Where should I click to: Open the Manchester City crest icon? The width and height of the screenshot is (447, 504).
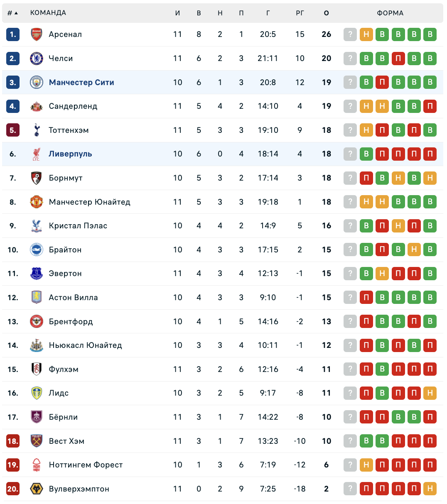[x=37, y=82]
